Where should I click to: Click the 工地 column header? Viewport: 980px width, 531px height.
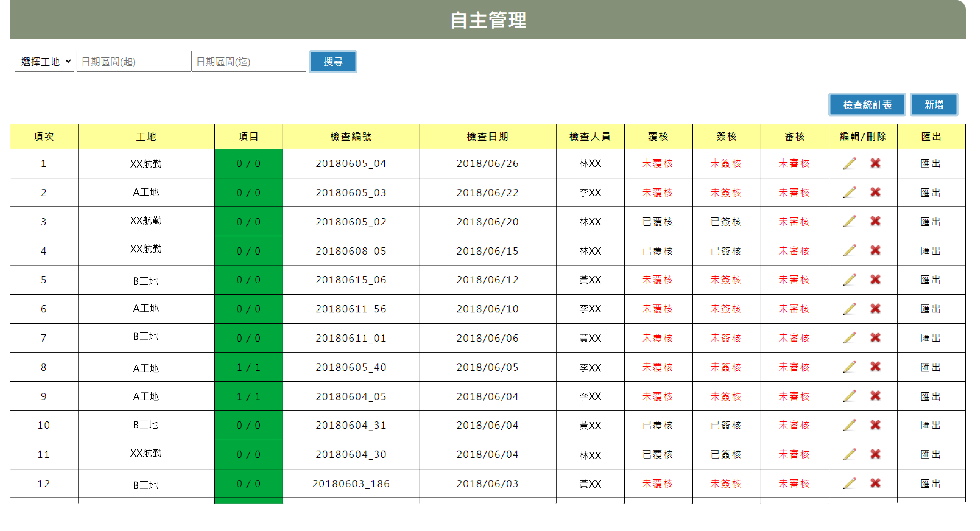(146, 137)
